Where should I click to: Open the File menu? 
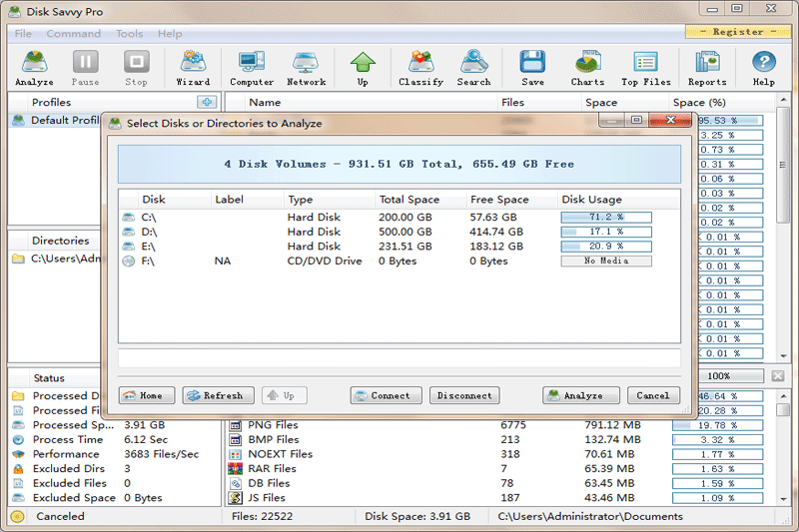(x=23, y=34)
